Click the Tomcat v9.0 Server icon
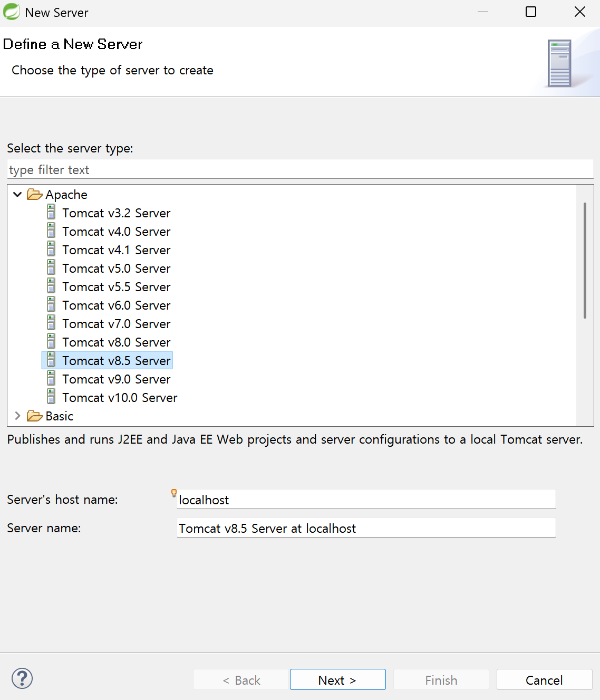The height and width of the screenshot is (700, 600). pos(51,378)
